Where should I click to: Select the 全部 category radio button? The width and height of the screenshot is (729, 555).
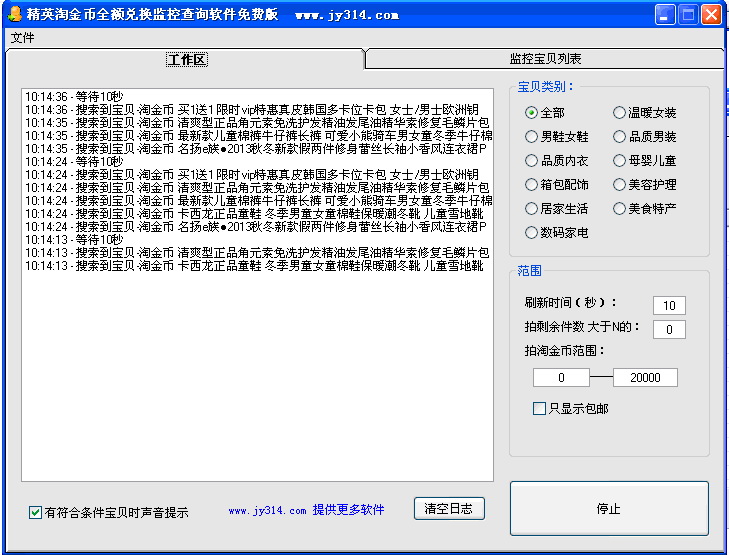pos(532,112)
